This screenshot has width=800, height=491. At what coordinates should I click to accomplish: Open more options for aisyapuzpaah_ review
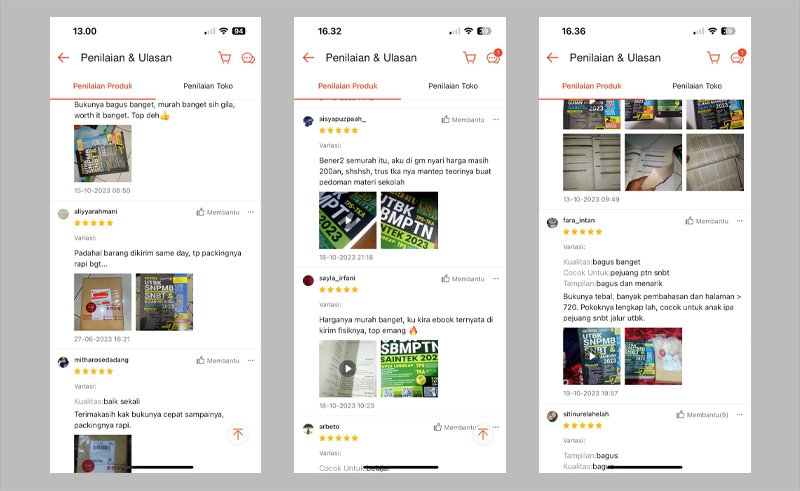click(x=496, y=119)
